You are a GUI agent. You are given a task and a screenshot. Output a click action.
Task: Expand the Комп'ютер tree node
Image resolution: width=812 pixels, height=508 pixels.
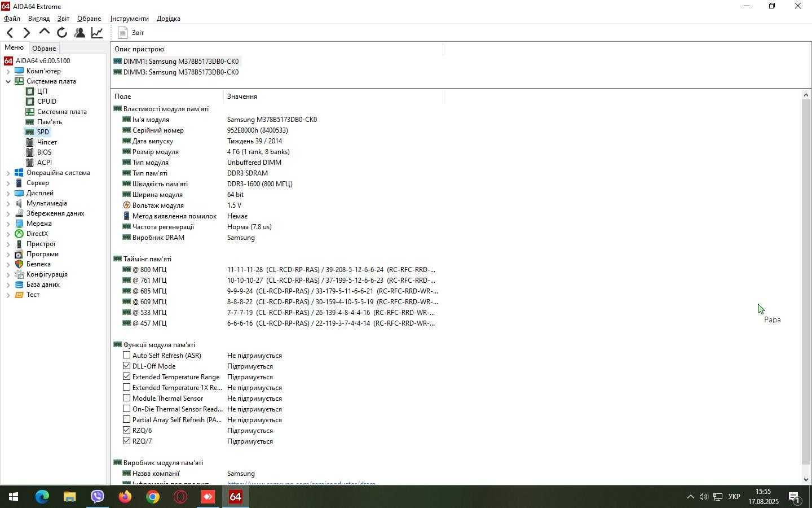[8, 71]
